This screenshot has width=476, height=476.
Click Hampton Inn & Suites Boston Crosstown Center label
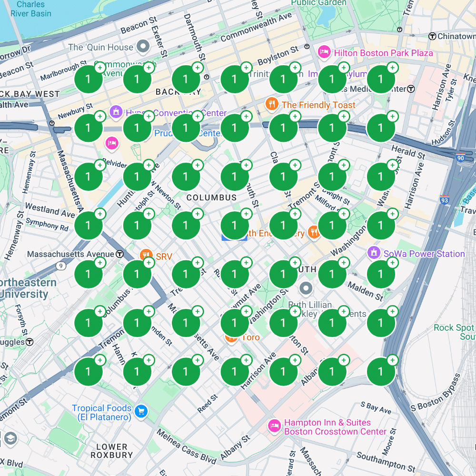tap(336, 427)
